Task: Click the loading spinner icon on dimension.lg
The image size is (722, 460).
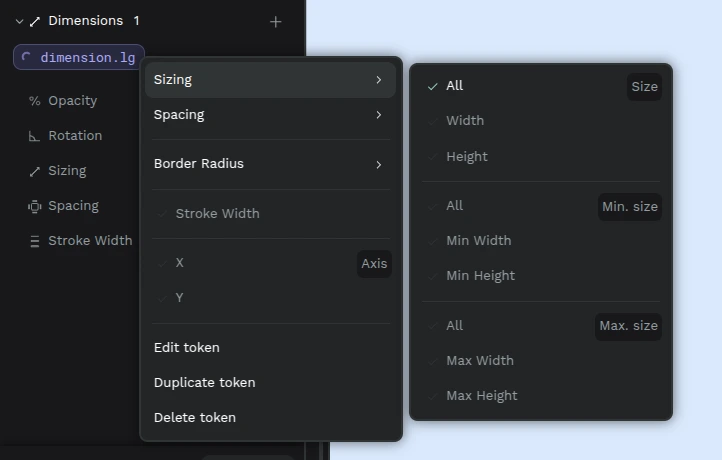Action: click(x=26, y=57)
